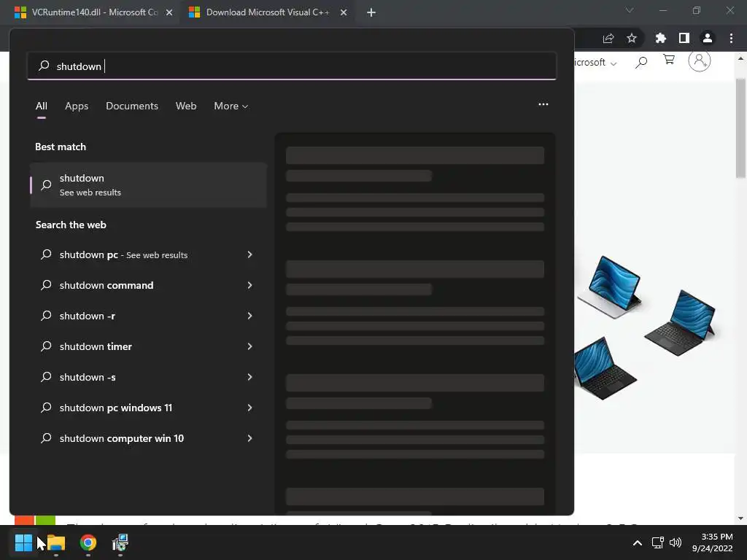747x560 pixels.
Task: Open the network status tray icon
Action: 657,542
